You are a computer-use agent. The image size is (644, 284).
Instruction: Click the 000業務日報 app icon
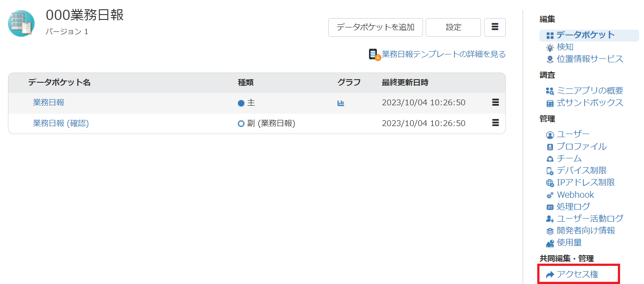[21, 23]
